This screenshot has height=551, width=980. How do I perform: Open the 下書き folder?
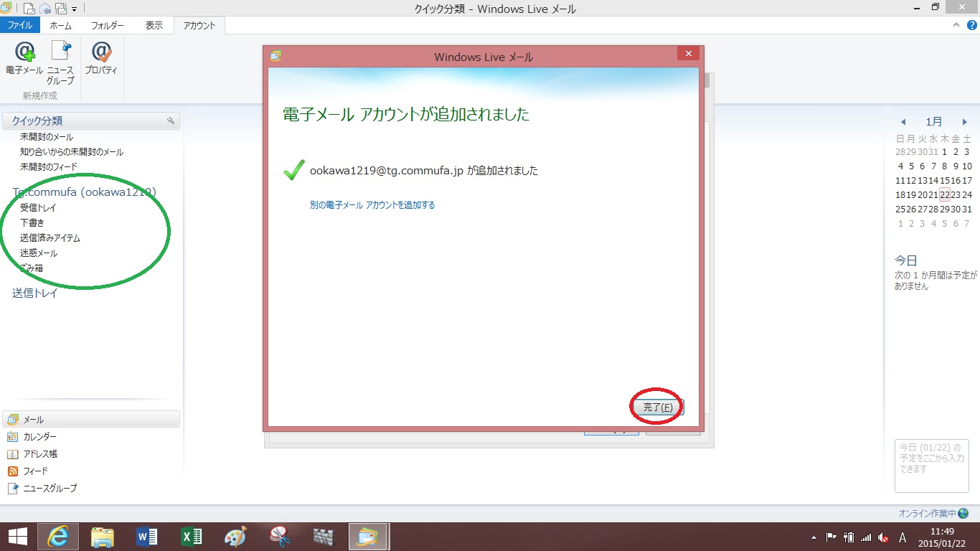tap(32, 222)
